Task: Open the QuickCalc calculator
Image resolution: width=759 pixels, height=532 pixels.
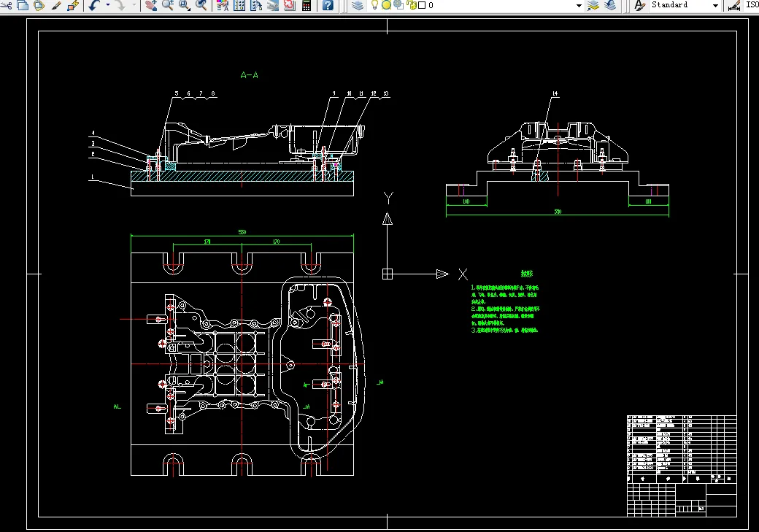Action: tap(307, 5)
